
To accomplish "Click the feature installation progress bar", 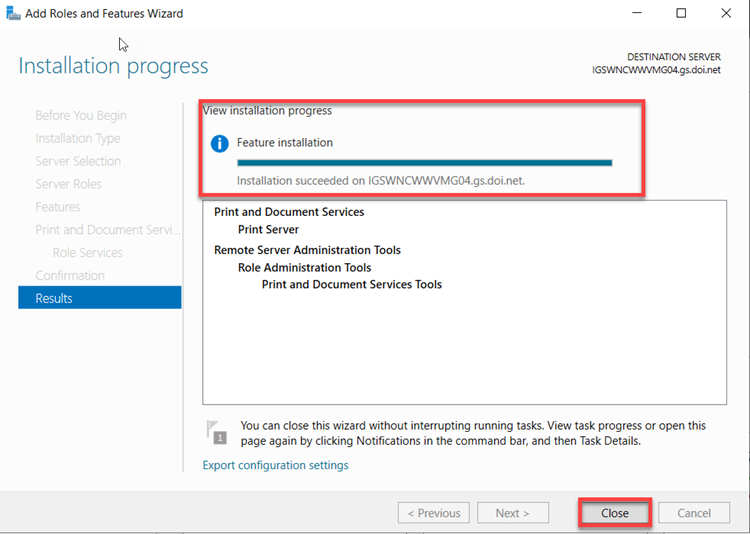I will point(424,162).
